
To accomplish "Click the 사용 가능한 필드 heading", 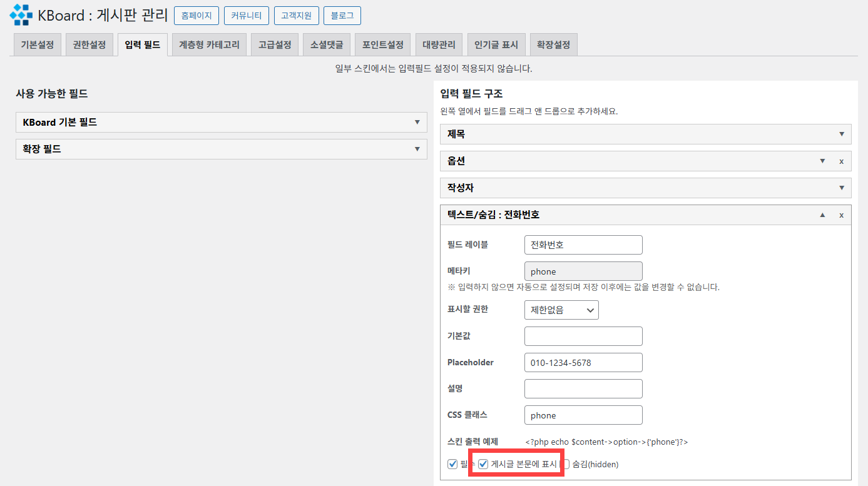I will point(52,94).
